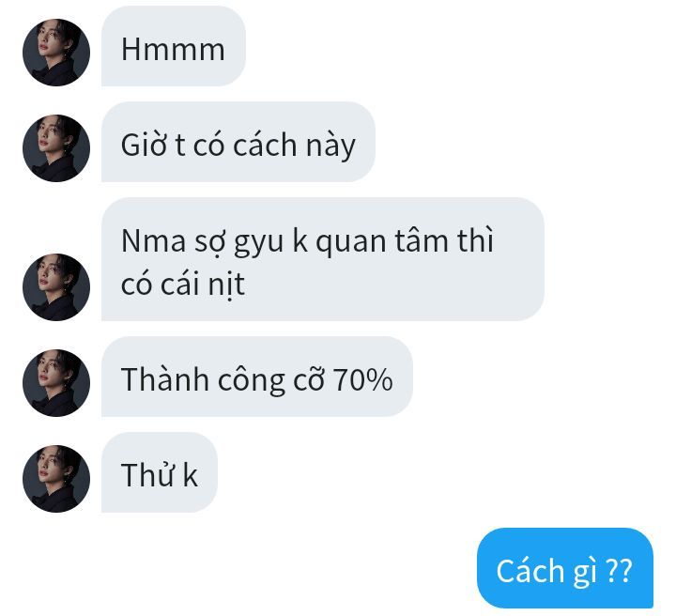The height and width of the screenshot is (616, 676).
Task: Open the avatar next to the "có cái nịt" message
Action: click(x=56, y=287)
